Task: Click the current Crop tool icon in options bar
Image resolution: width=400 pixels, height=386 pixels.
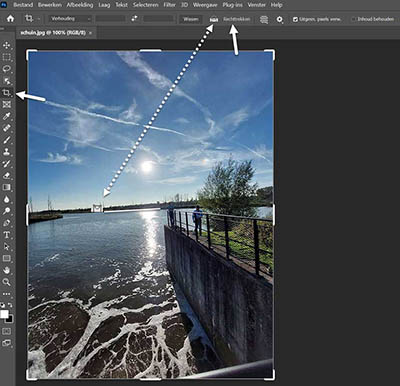Action: [29, 19]
